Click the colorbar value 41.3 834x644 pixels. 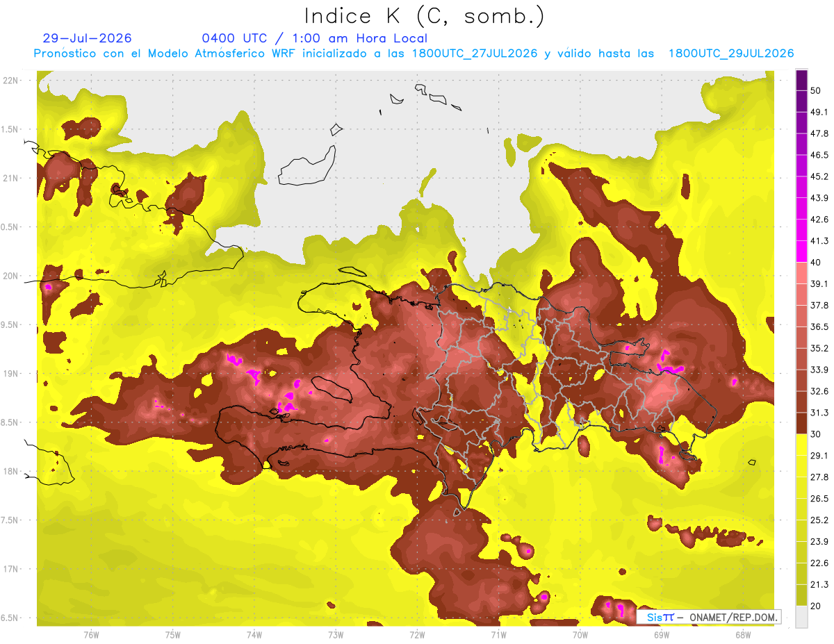tap(819, 241)
